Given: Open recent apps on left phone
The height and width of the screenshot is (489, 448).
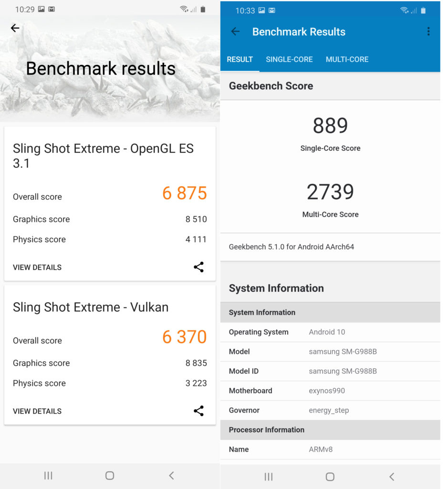Looking at the screenshot, I should 48,476.
